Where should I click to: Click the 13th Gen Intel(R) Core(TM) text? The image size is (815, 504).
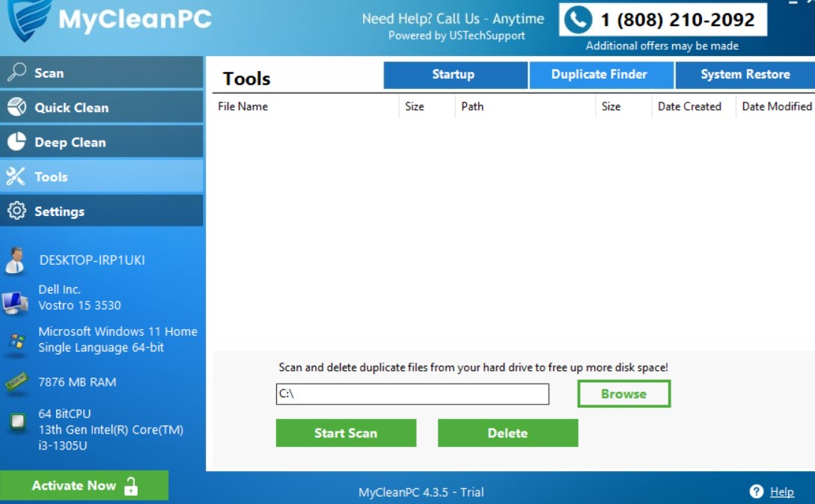tap(111, 430)
